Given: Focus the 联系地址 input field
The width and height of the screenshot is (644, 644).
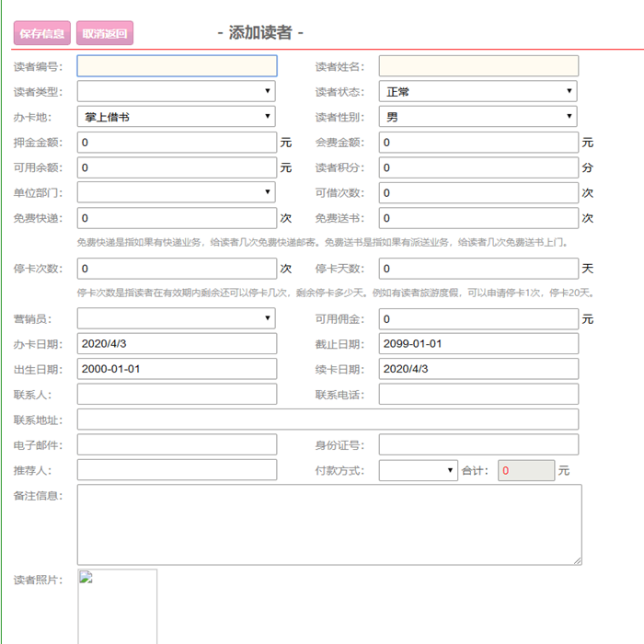Looking at the screenshot, I should click(328, 420).
